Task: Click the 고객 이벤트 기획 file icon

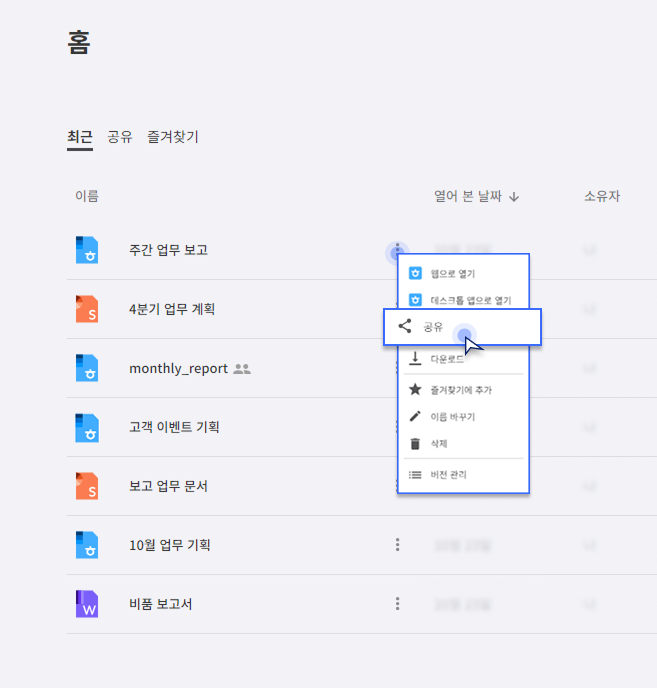Action: pos(87,427)
